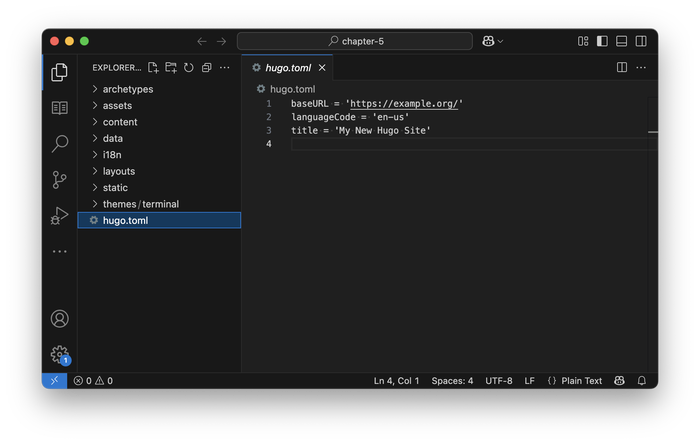Open the remote window button in status bar
The image size is (700, 444).
click(54, 381)
